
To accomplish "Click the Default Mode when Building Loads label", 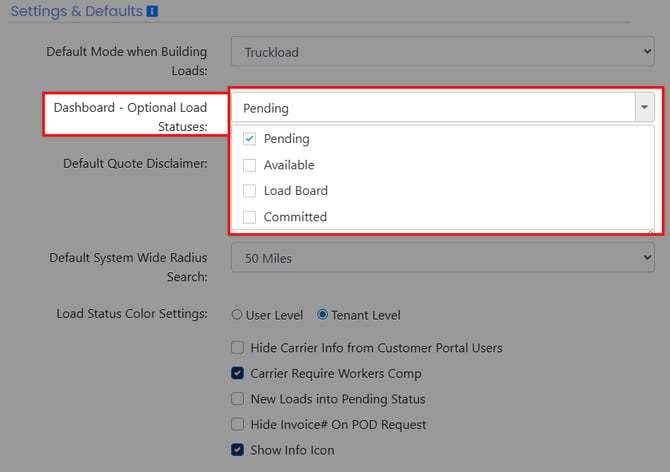I will (126, 61).
